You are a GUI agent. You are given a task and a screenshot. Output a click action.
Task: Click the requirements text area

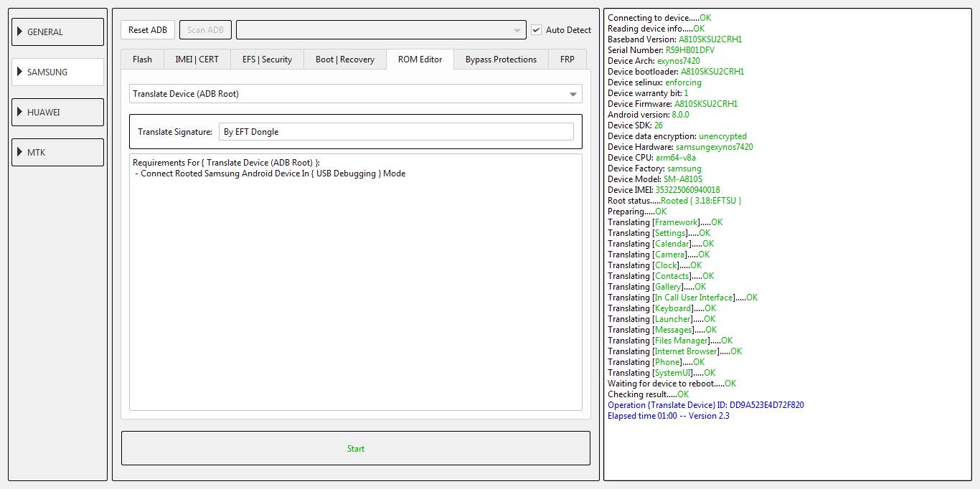356,282
